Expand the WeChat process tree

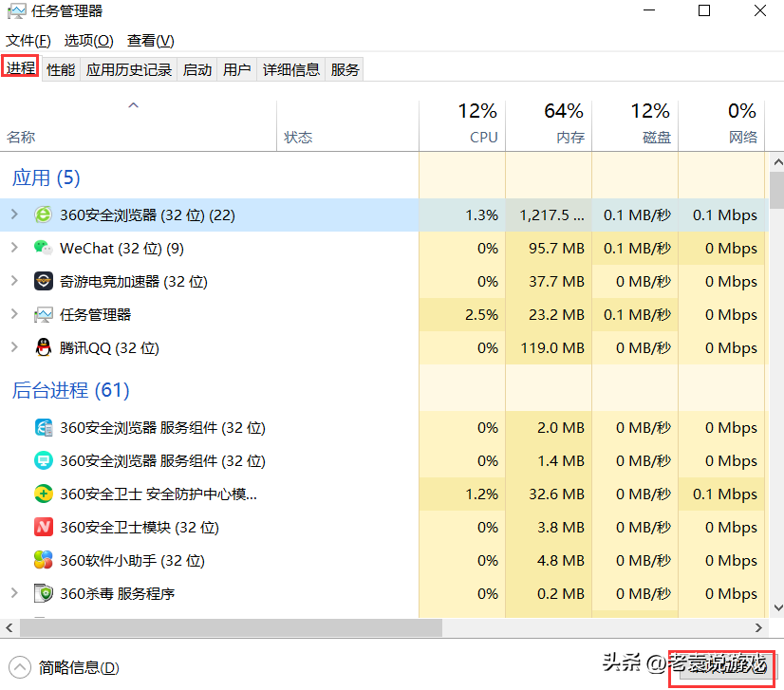pyautogui.click(x=14, y=249)
